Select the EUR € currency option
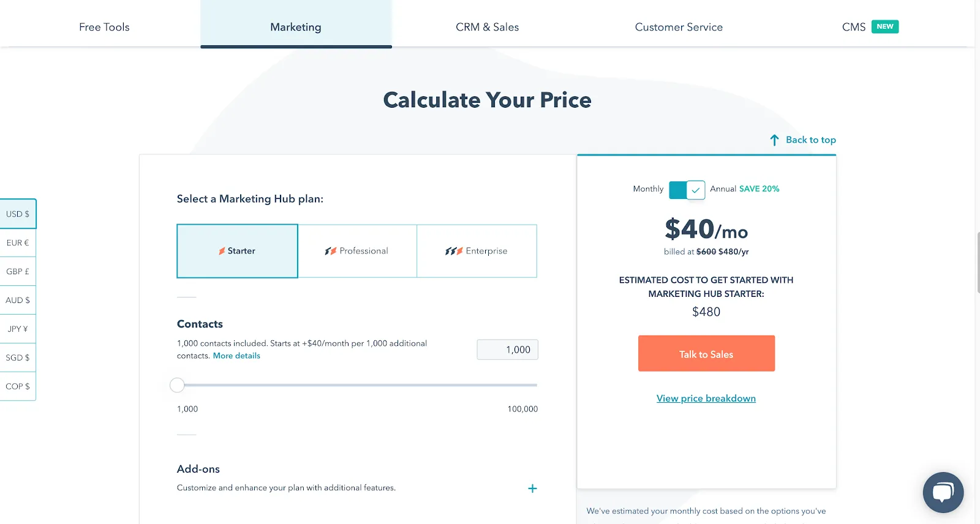980x524 pixels. pos(18,243)
